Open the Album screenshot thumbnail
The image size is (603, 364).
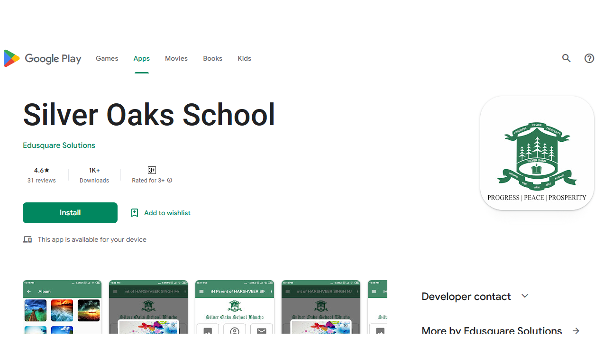62,307
